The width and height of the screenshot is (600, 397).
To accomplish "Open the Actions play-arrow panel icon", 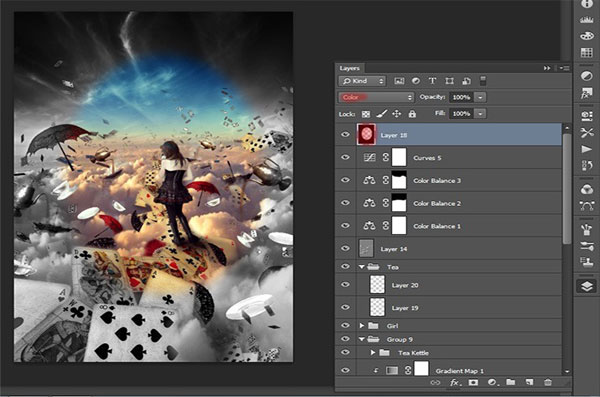I will click(x=587, y=149).
